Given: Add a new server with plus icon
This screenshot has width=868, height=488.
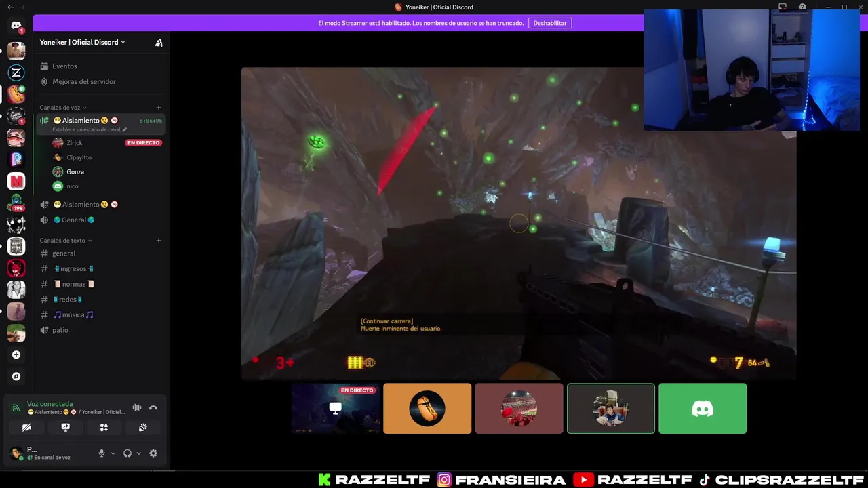Looking at the screenshot, I should pyautogui.click(x=16, y=354).
